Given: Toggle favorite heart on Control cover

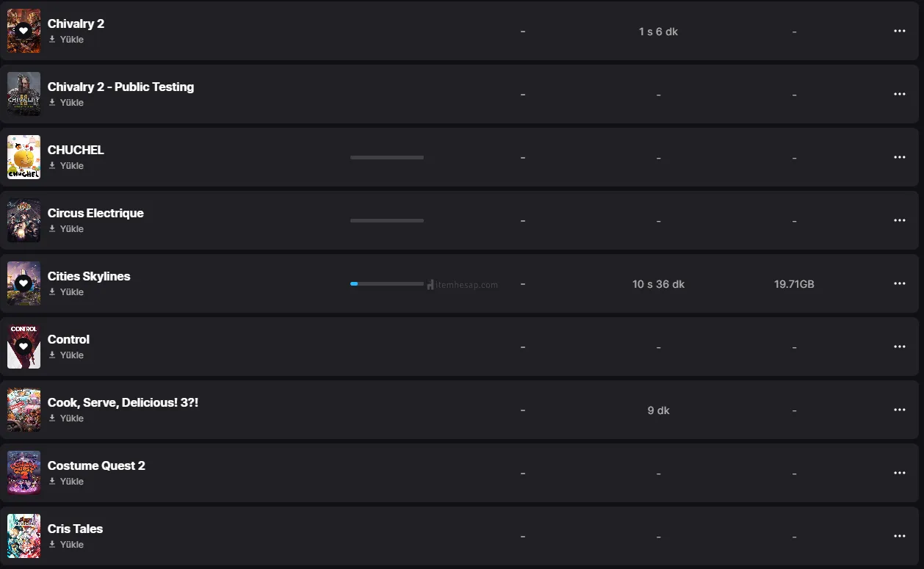Looking at the screenshot, I should (24, 347).
